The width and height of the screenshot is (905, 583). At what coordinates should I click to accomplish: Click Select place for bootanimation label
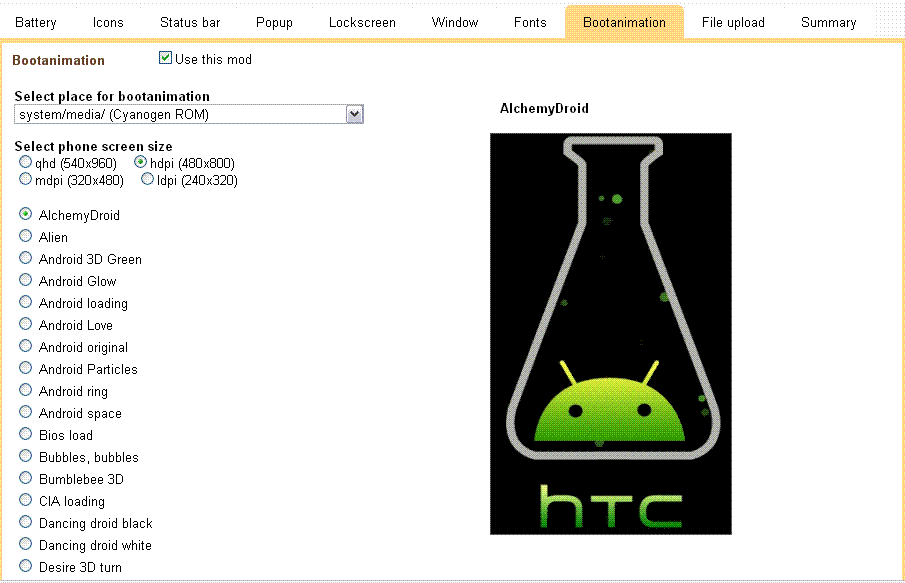(x=112, y=96)
